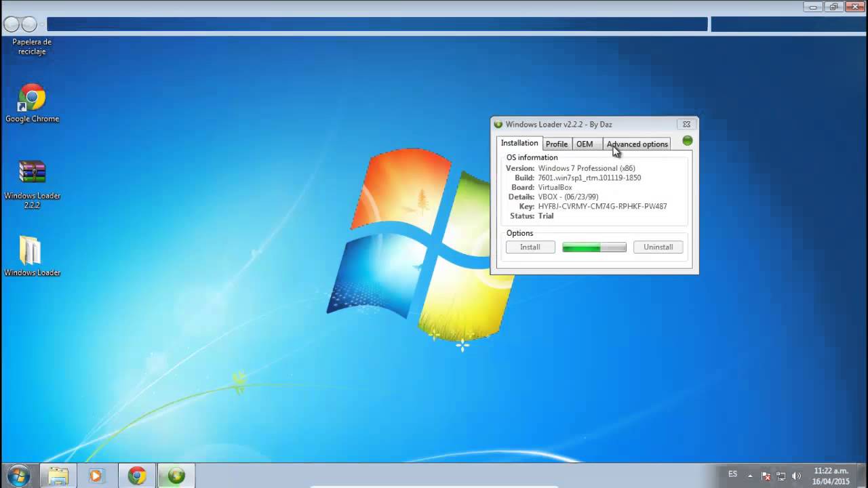The image size is (868, 488).
Task: Click the VirtualBox board value
Action: [x=555, y=187]
